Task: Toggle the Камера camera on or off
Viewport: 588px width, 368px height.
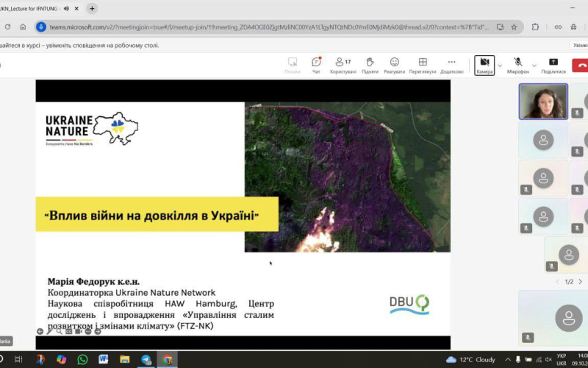Action: tap(484, 65)
